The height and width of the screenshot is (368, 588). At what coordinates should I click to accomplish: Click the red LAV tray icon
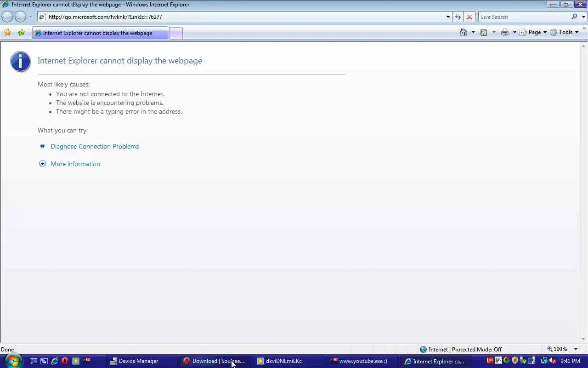tap(490, 361)
